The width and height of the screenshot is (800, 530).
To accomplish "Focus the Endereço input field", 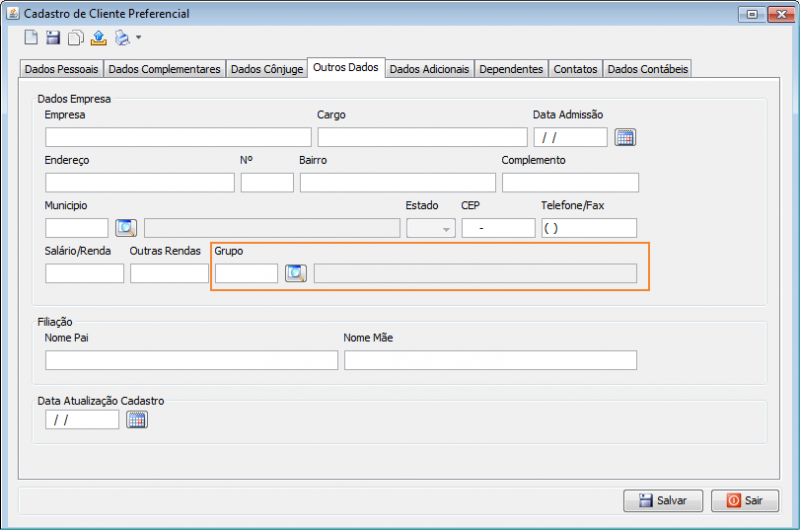I will 140,183.
